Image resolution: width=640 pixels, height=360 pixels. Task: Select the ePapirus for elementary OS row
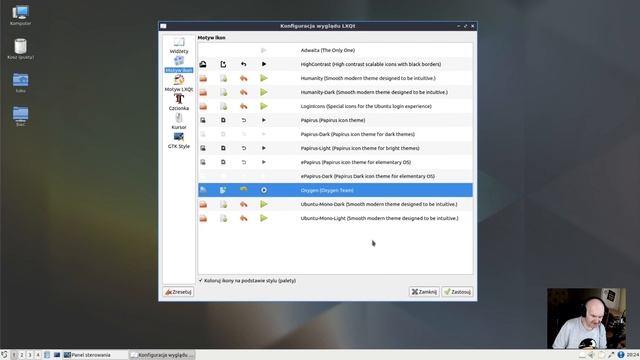click(335, 162)
